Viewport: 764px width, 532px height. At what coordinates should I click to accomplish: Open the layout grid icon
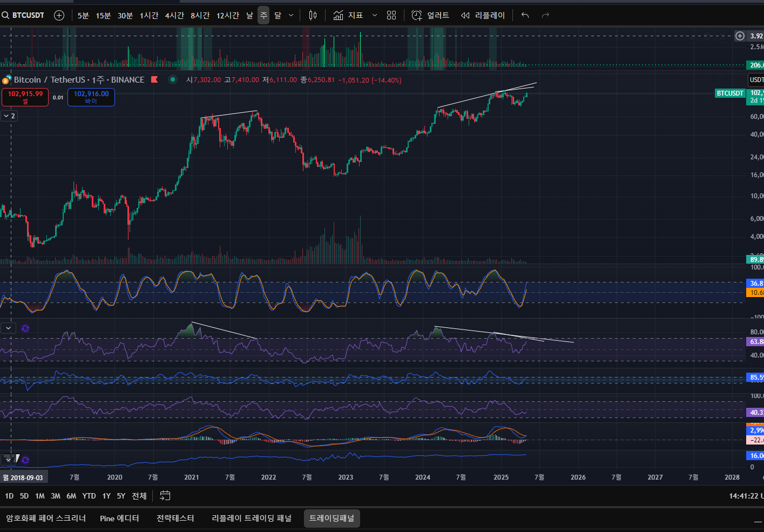pos(391,15)
